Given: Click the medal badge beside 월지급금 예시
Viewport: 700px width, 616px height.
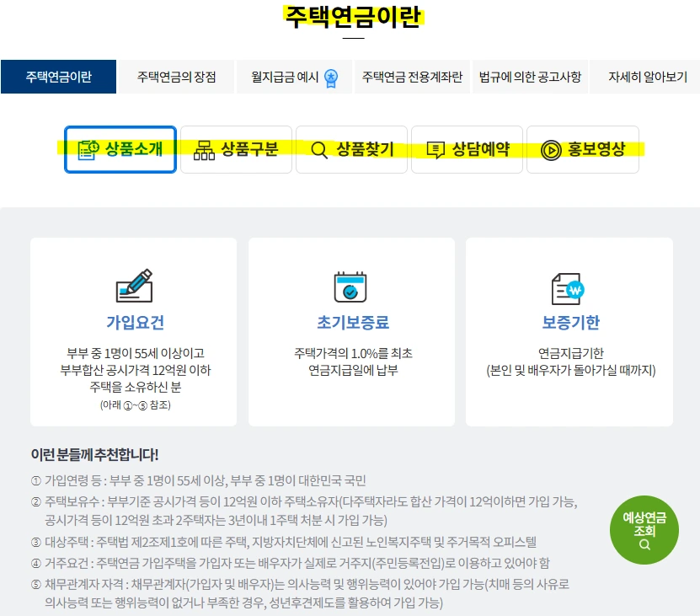Looking at the screenshot, I should click(332, 76).
